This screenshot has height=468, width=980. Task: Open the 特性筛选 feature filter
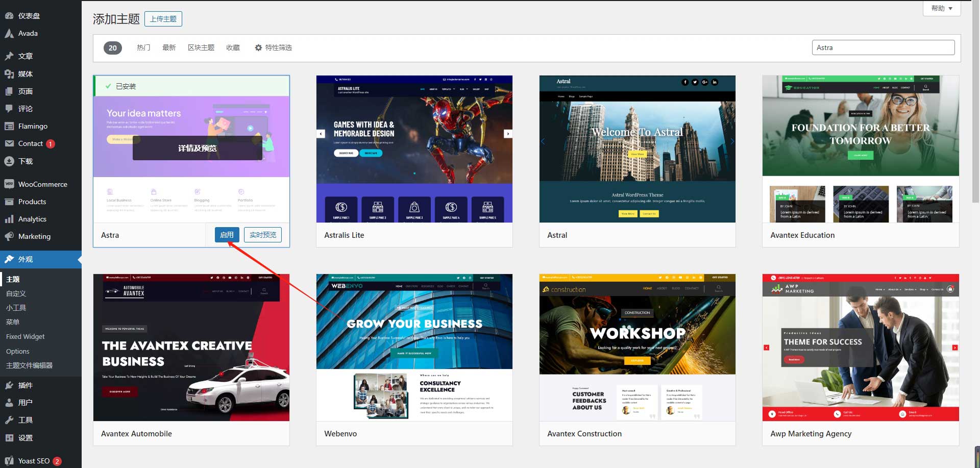click(273, 47)
